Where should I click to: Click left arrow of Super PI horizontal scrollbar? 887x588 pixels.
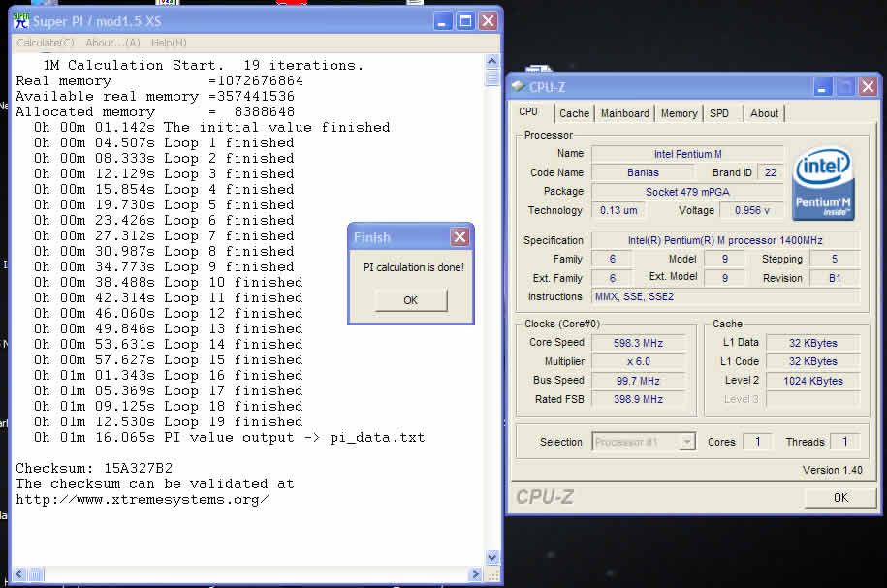tap(19, 574)
